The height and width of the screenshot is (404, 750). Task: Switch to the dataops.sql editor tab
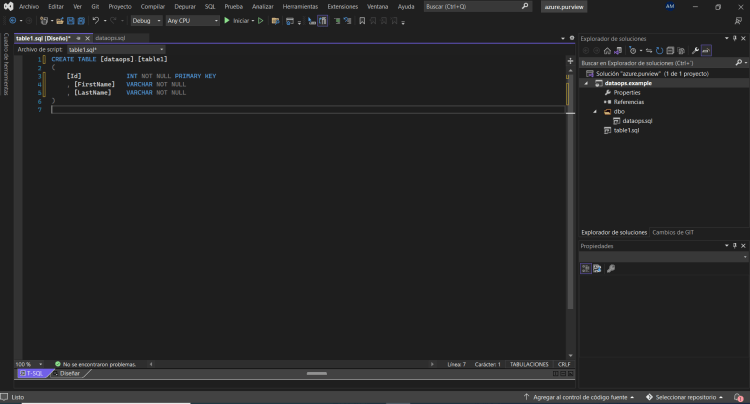tap(110, 38)
